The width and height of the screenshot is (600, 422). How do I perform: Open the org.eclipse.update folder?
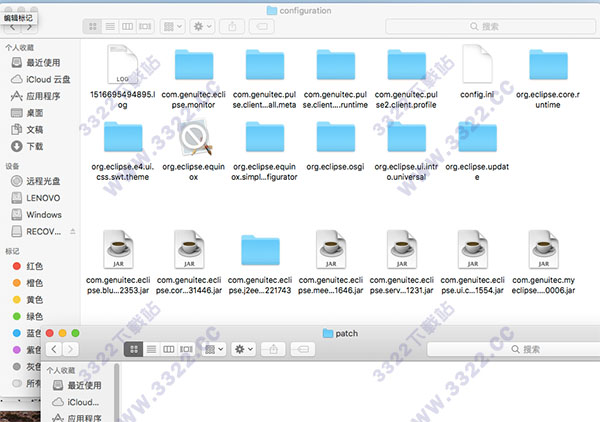pos(477,137)
